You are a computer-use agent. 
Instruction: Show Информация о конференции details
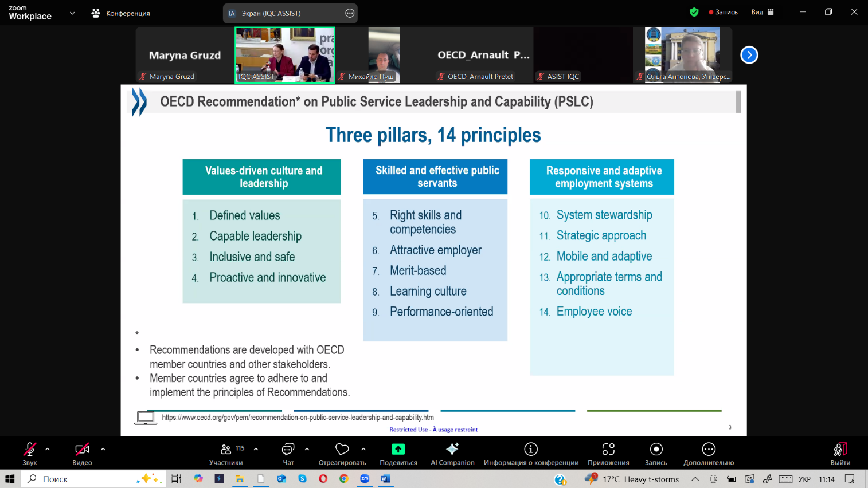point(531,454)
